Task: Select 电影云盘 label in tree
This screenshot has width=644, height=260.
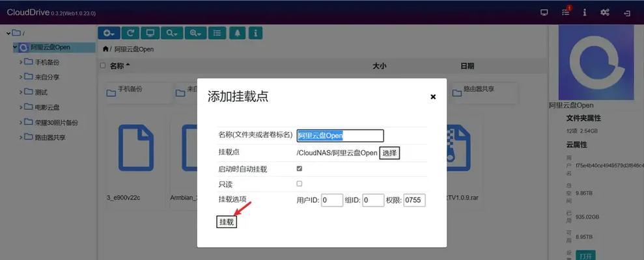Action: click(x=47, y=107)
